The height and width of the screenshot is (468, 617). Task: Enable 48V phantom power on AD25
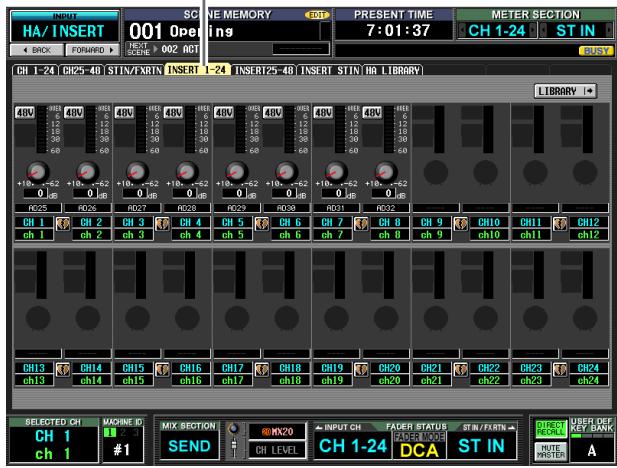coord(25,113)
